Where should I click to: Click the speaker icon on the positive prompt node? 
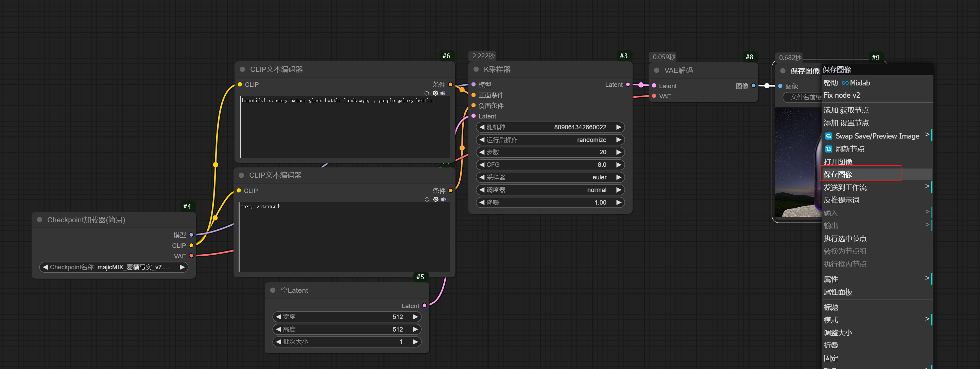[x=443, y=93]
